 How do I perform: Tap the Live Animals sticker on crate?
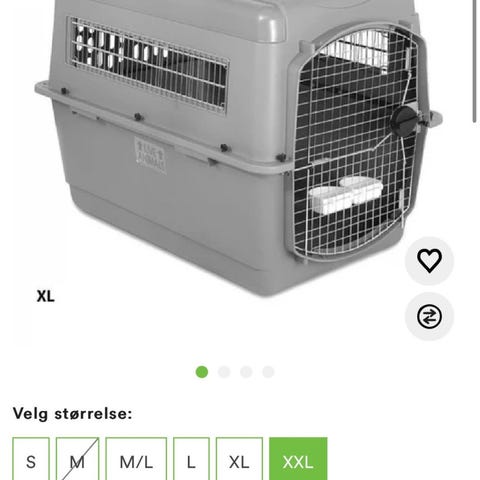pyautogui.click(x=150, y=155)
